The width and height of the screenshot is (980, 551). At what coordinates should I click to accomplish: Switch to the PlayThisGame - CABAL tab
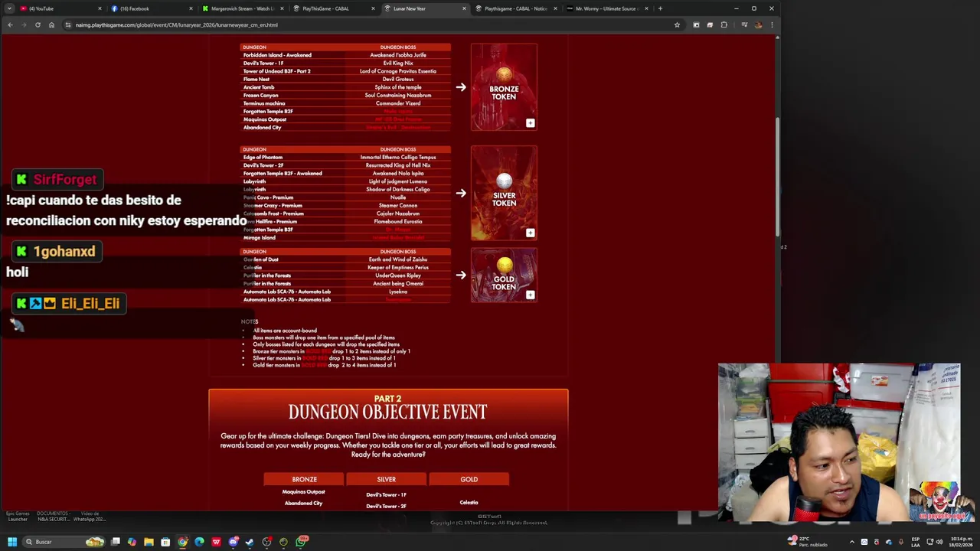[x=333, y=8]
